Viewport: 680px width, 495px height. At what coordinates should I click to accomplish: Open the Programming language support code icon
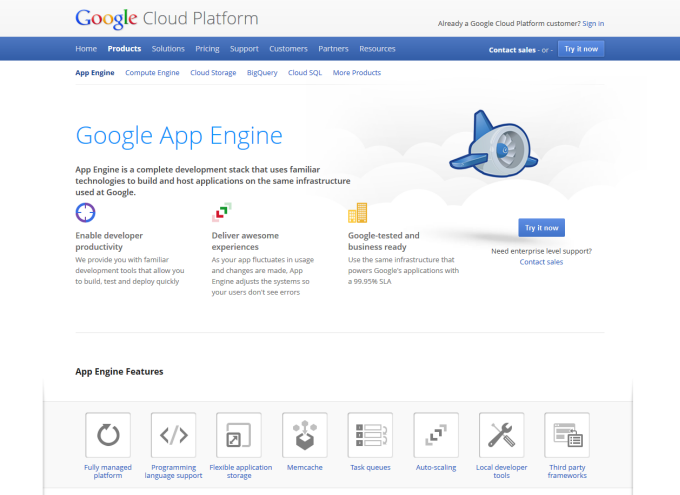[x=173, y=435]
